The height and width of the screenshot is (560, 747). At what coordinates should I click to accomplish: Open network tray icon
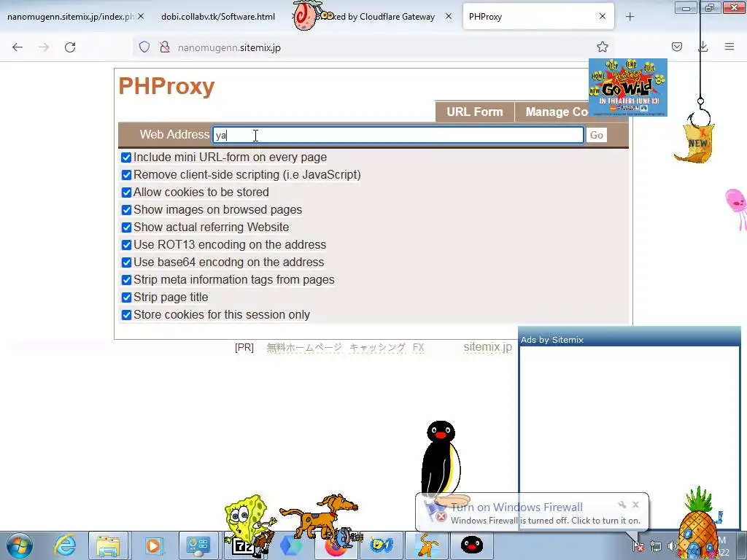point(656,546)
